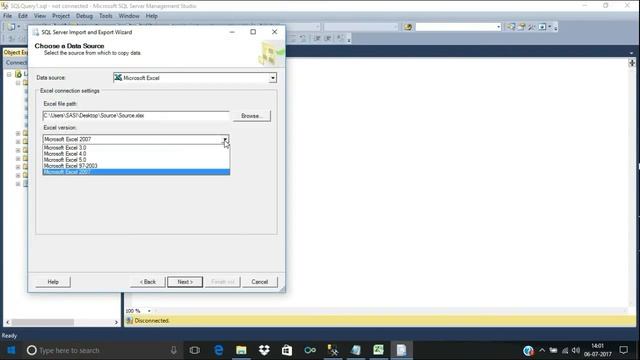This screenshot has height=360, width=640.
Task: Click the toolbar overflow options arrow at far right
Action: click(556, 27)
